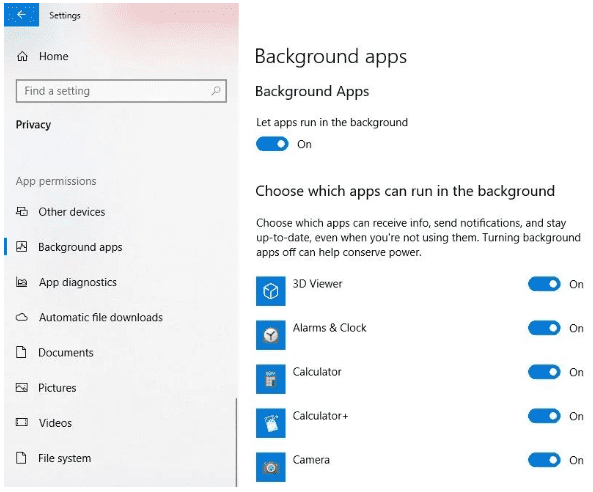Viewport: 593px width, 492px height.
Task: Click the 3D Viewer app icon
Action: coord(270,291)
